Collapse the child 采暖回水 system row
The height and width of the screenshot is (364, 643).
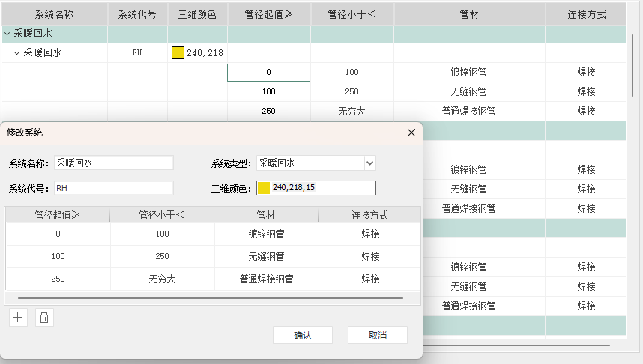click(x=17, y=53)
